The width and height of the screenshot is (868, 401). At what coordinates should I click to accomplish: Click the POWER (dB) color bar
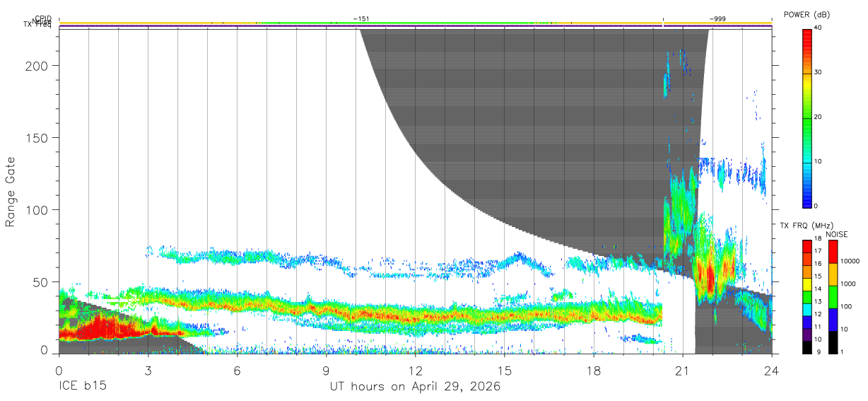(x=807, y=117)
